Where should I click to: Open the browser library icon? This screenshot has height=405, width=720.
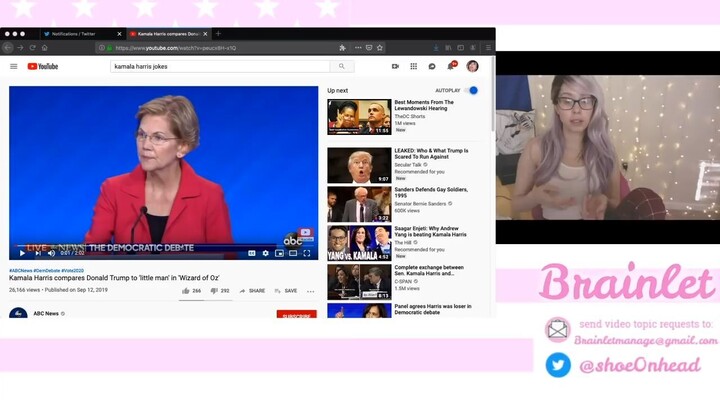[448, 47]
